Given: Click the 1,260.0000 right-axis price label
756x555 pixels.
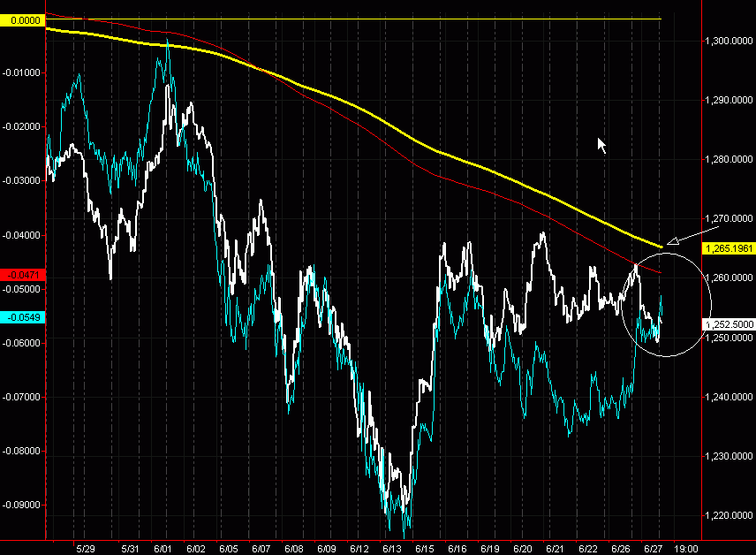Looking at the screenshot, I should tap(729, 277).
